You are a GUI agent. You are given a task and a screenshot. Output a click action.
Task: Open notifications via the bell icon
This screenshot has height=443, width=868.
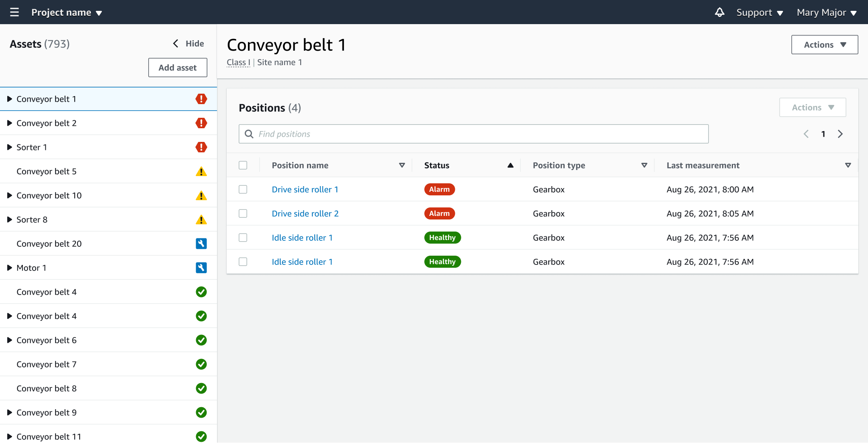[x=719, y=12]
